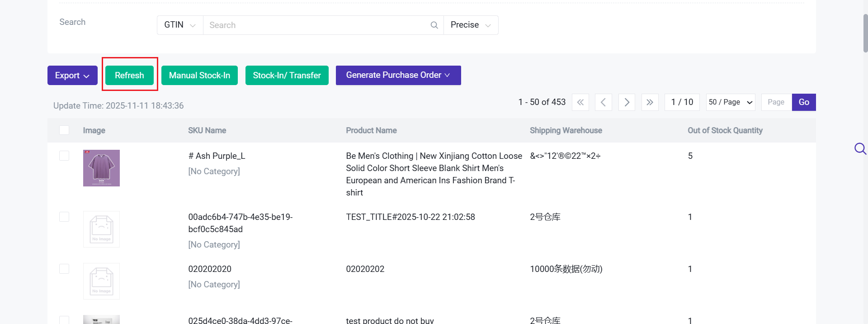The width and height of the screenshot is (868, 324).
Task: Go to next page arrow
Action: (627, 102)
